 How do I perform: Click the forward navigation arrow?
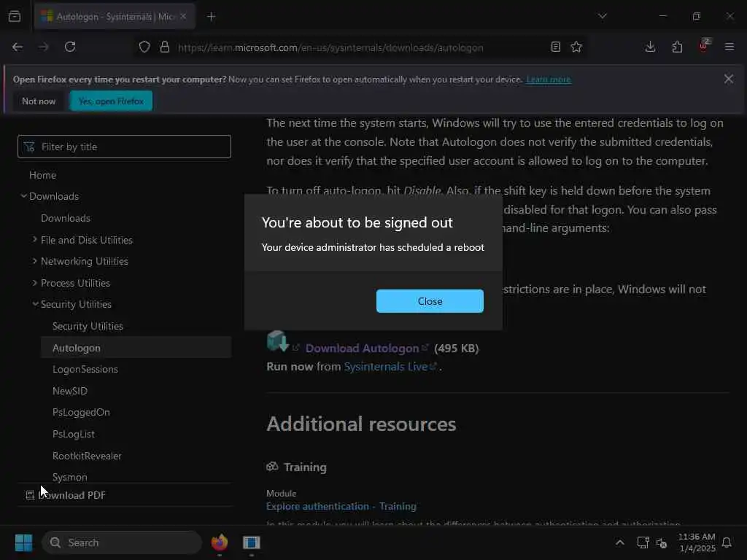pyautogui.click(x=44, y=47)
